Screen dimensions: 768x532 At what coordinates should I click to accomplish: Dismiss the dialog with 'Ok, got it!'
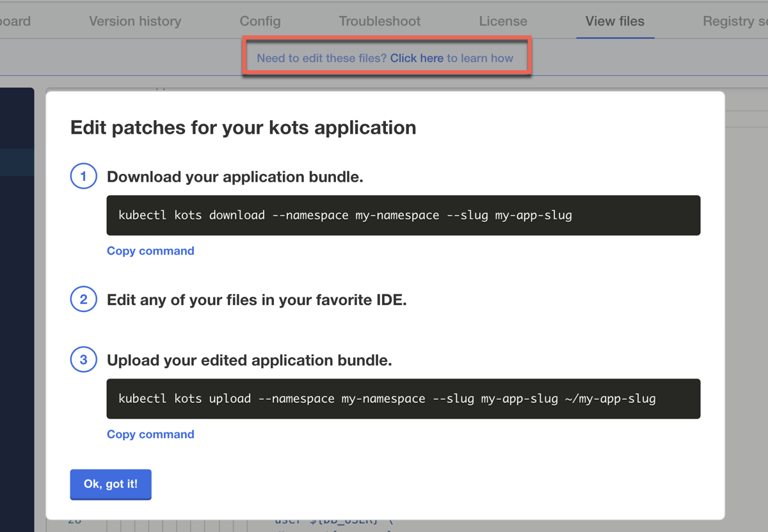tap(110, 484)
